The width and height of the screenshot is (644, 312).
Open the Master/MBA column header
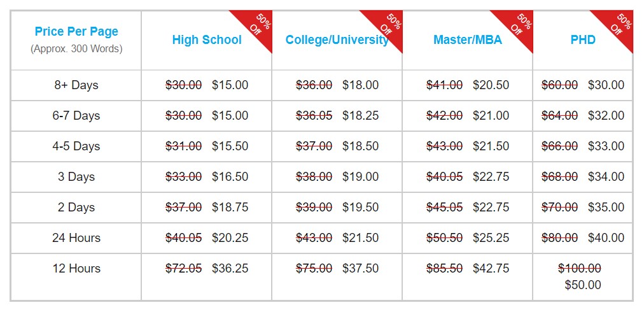click(x=468, y=40)
